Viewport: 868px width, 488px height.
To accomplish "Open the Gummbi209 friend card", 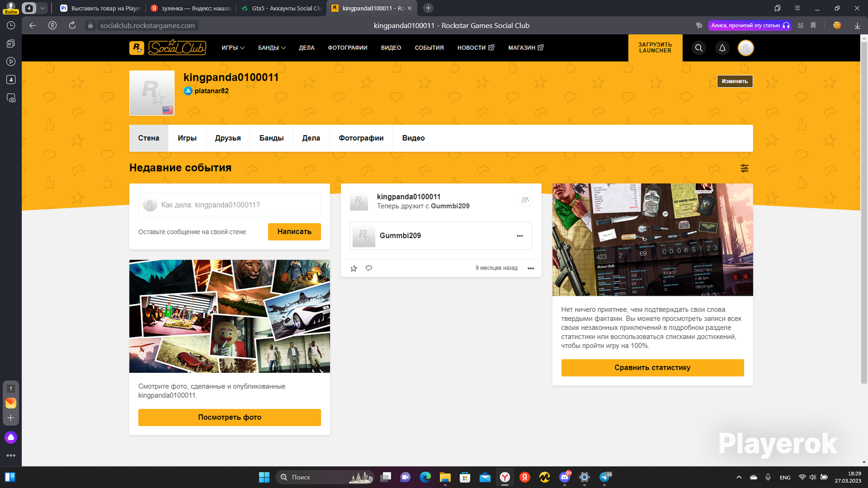I will (x=441, y=236).
